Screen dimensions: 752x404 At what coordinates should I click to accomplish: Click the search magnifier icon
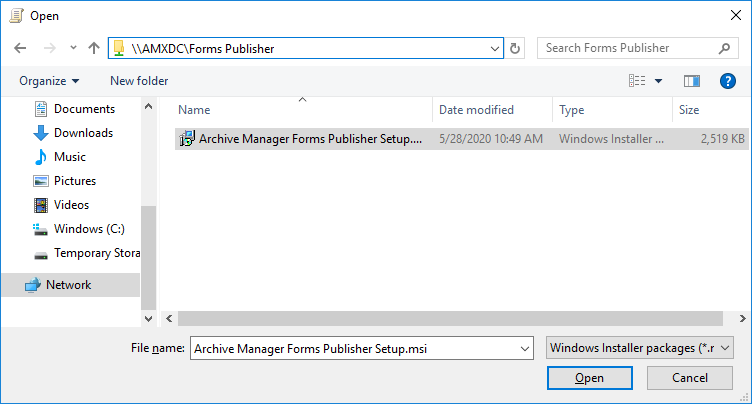coord(724,48)
